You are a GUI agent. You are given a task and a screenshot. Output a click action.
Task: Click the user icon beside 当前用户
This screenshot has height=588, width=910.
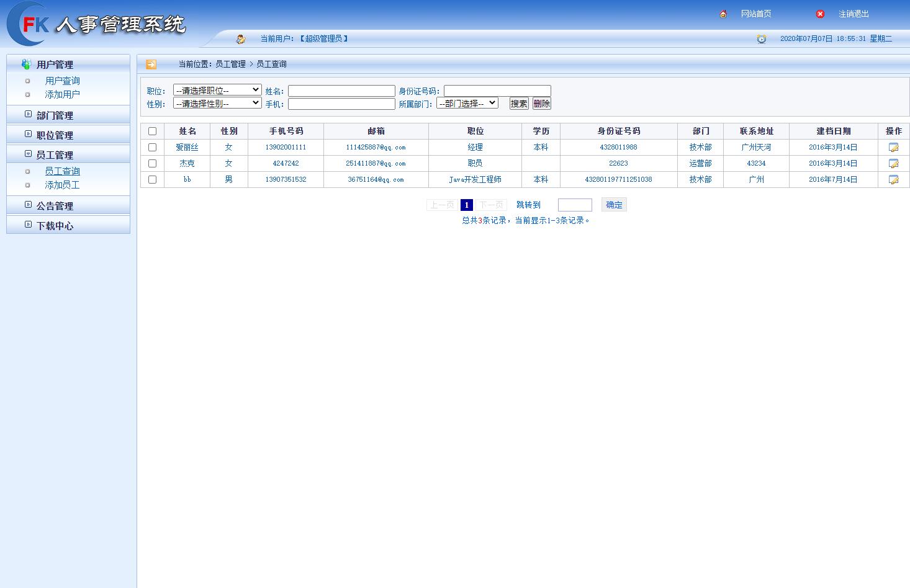pyautogui.click(x=241, y=38)
